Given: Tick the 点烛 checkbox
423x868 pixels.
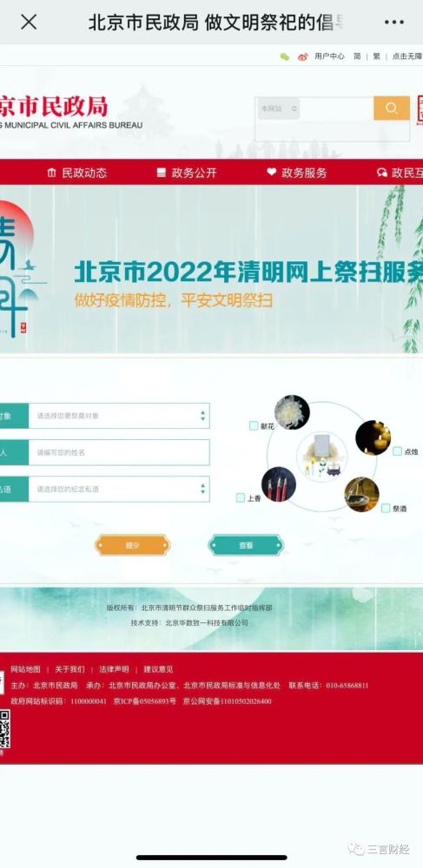Looking at the screenshot, I should 397,451.
